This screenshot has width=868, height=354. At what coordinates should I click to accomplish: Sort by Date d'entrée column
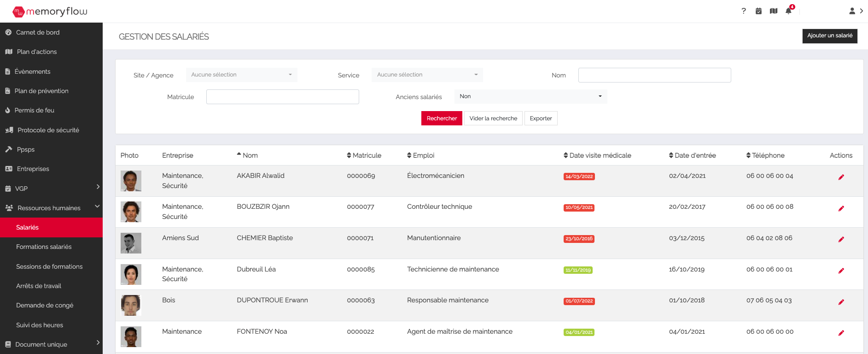point(692,155)
